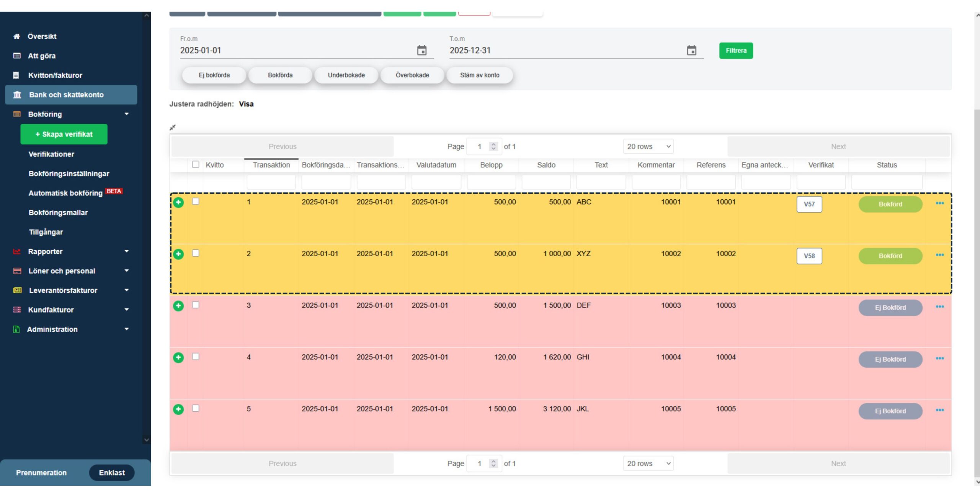Click the Bokföring ledger icon
Viewport: 980px width, 498px height.
click(x=16, y=114)
